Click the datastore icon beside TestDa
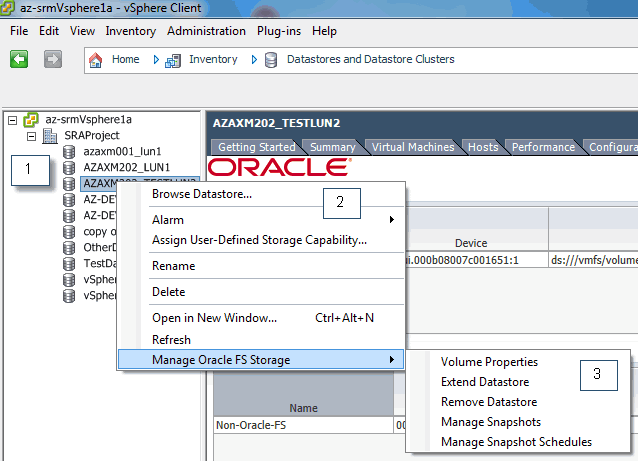 (69, 264)
